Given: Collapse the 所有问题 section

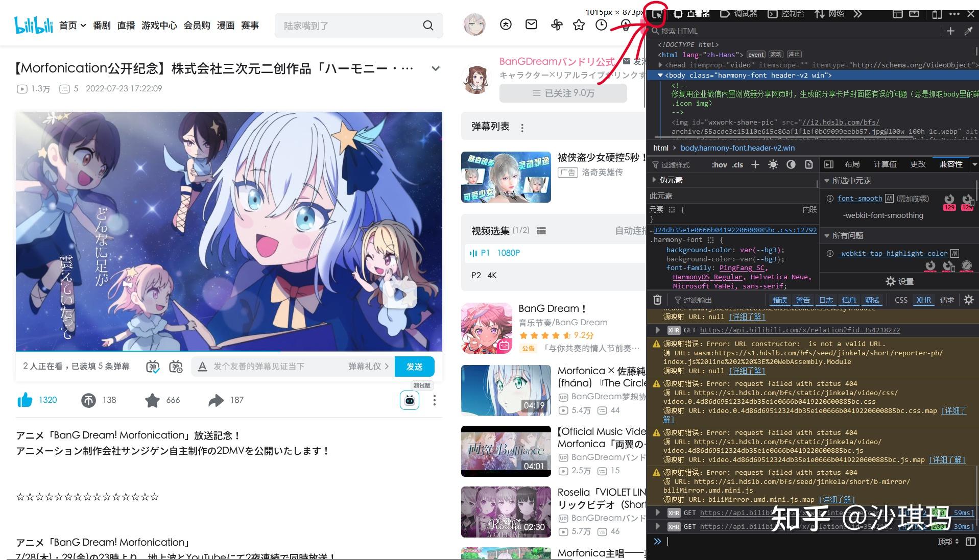Looking at the screenshot, I should pos(827,236).
